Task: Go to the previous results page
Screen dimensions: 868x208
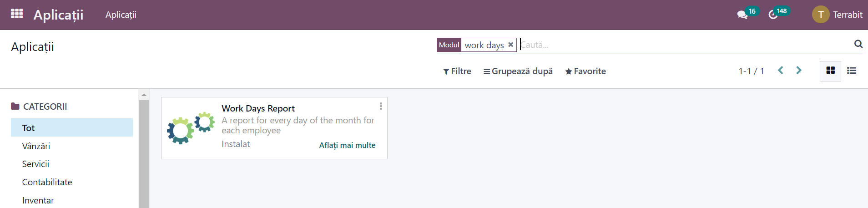Action: [x=781, y=71]
